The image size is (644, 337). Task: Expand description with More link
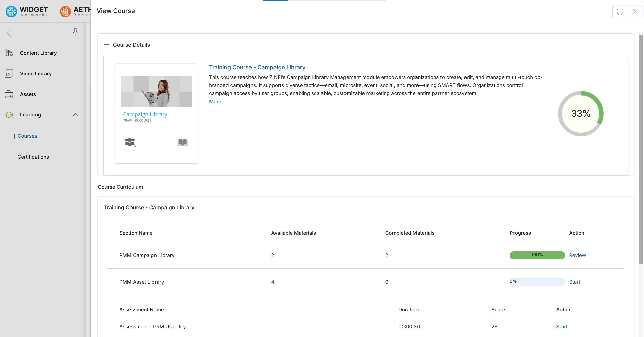click(x=215, y=102)
